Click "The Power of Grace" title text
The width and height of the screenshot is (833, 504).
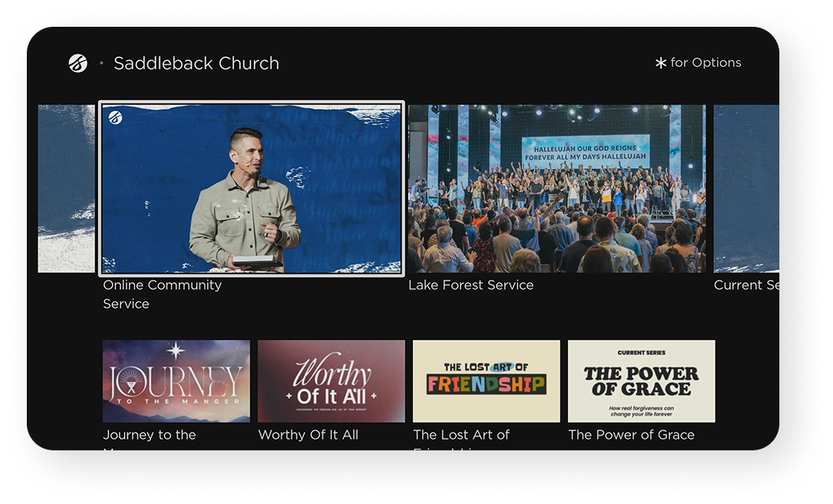[x=631, y=435]
